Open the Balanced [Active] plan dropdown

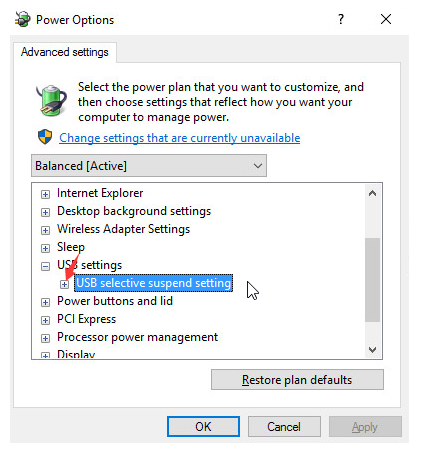[149, 166]
